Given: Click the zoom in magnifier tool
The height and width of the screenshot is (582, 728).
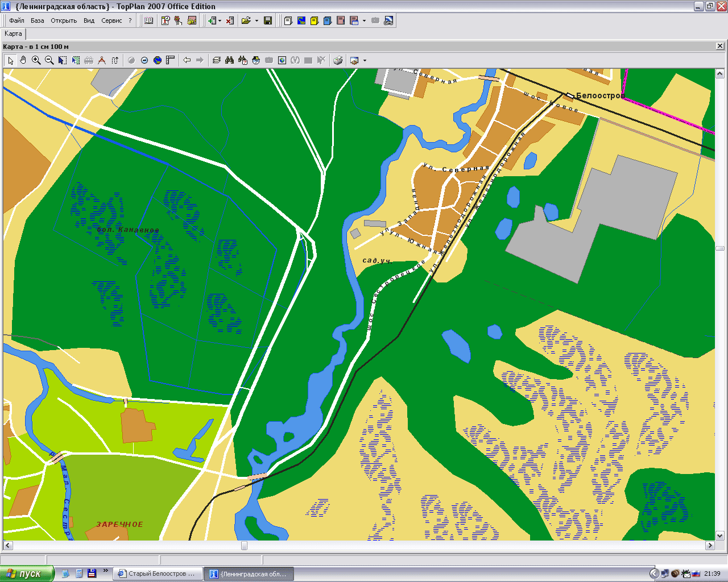Looking at the screenshot, I should pos(36,60).
